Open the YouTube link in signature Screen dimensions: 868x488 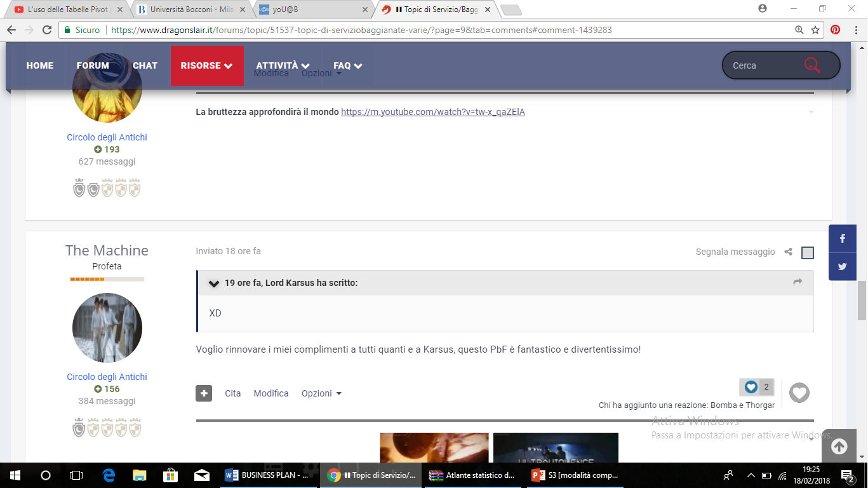click(432, 112)
